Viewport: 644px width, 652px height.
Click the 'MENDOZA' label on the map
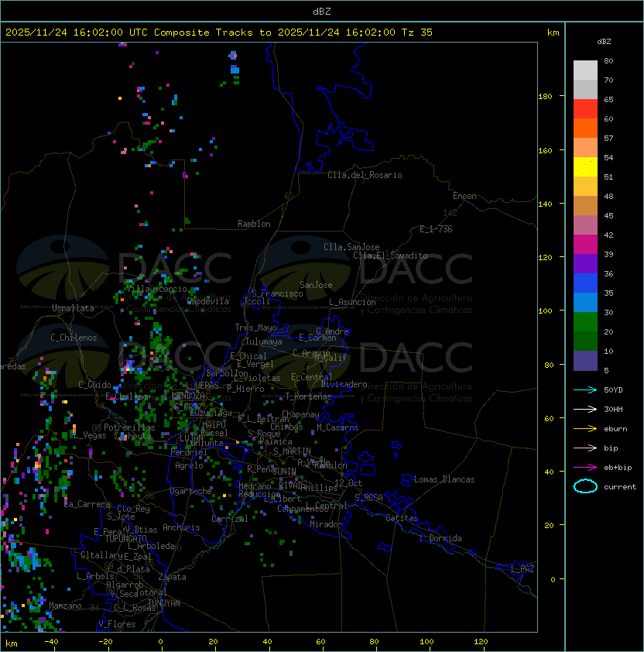188,395
